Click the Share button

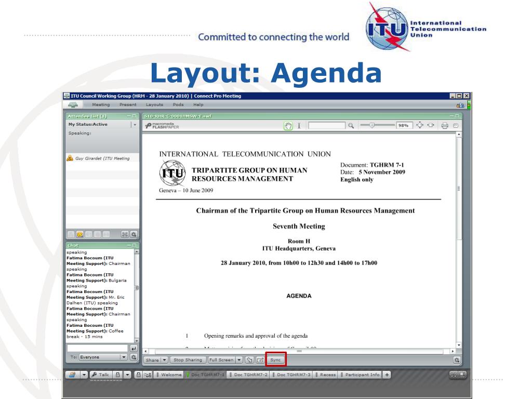coord(152,360)
